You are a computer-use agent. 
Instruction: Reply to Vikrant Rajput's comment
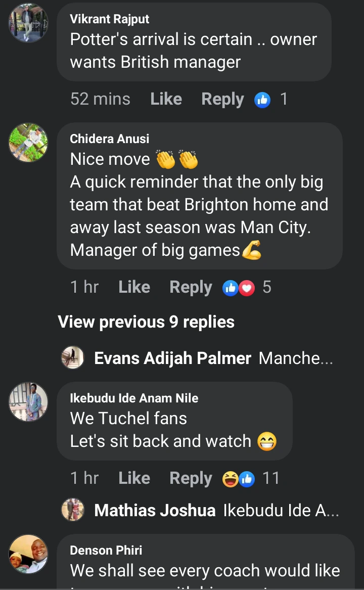tap(222, 99)
